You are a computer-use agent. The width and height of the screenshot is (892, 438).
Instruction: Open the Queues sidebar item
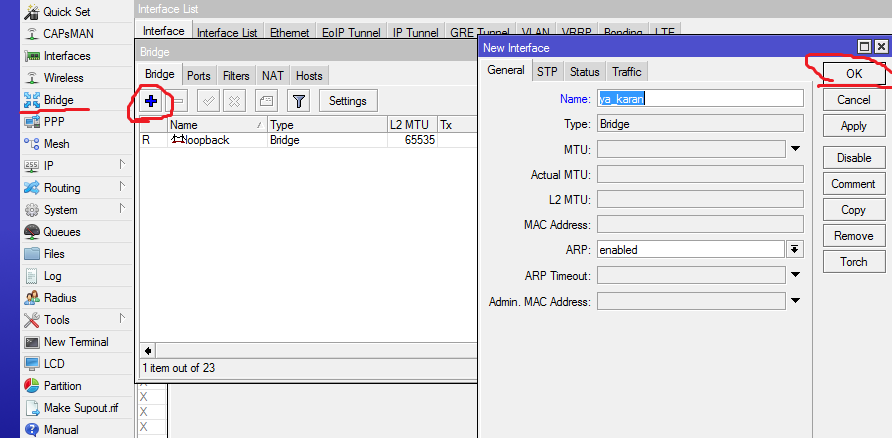(x=61, y=232)
